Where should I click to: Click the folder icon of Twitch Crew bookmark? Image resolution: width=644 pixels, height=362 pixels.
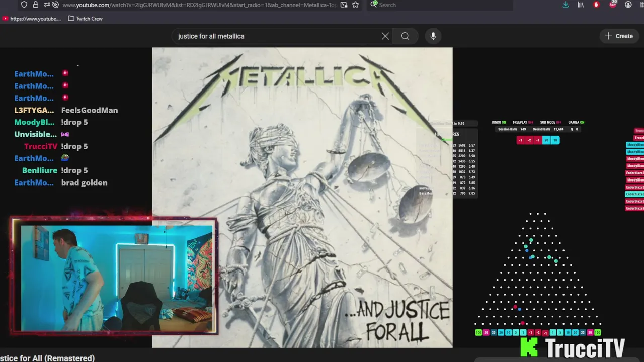point(71,19)
